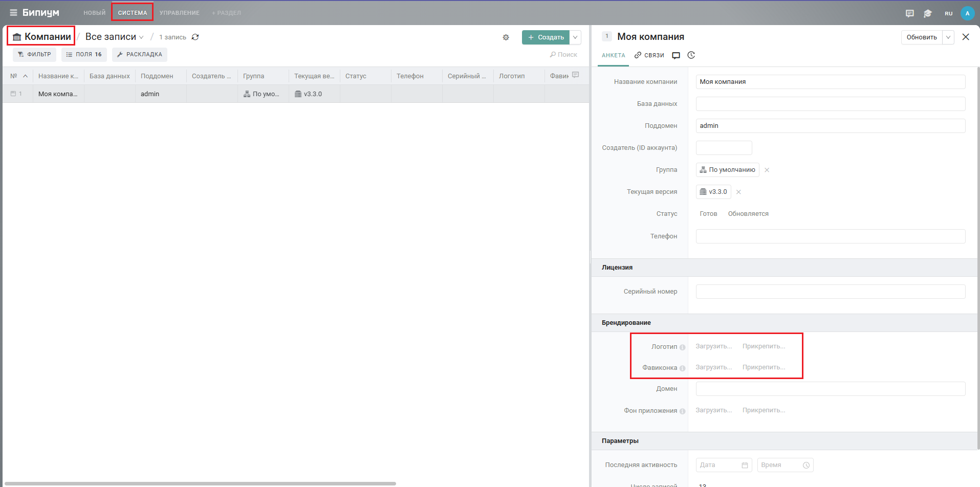Click Прикрепить for Логотип
Image resolution: width=980 pixels, height=487 pixels.
(764, 346)
